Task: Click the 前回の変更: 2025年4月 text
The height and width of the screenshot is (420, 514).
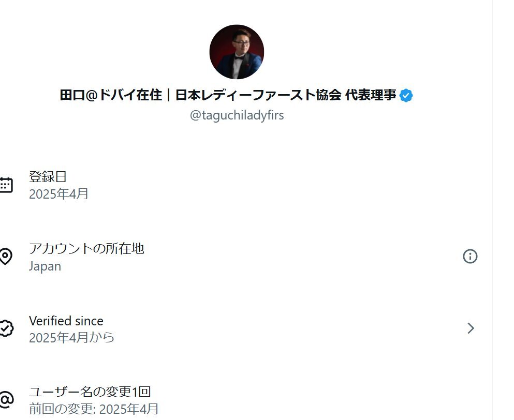Action: 94,409
